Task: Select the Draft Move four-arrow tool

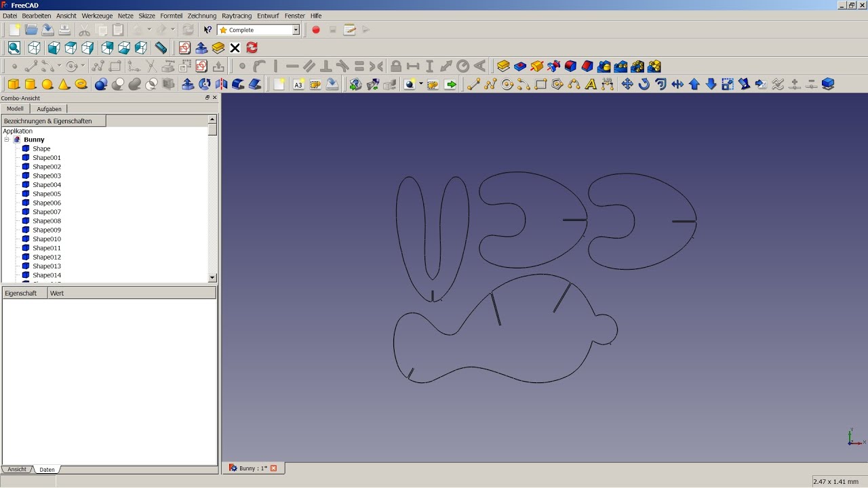Action: click(x=627, y=84)
